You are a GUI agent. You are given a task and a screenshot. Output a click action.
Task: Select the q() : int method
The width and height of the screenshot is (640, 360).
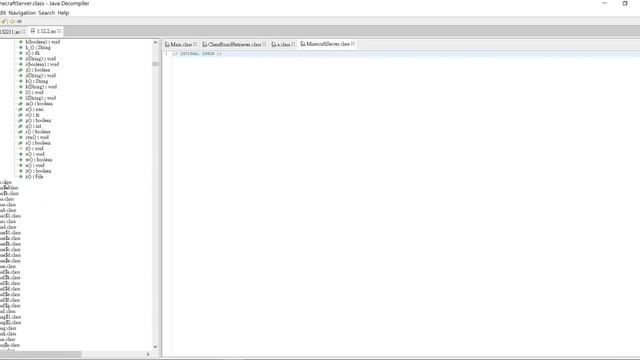point(33,126)
